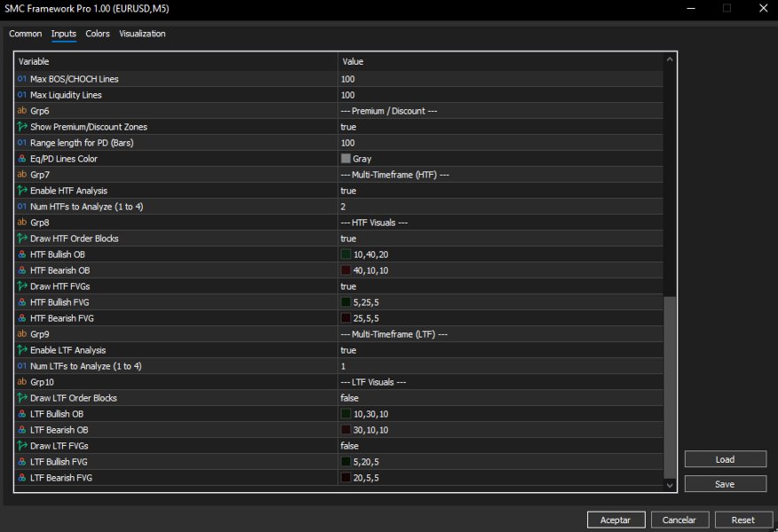The width and height of the screenshot is (778, 532).
Task: Click the HTF Bullish OB 10,40,20 swatch
Action: pyautogui.click(x=346, y=254)
